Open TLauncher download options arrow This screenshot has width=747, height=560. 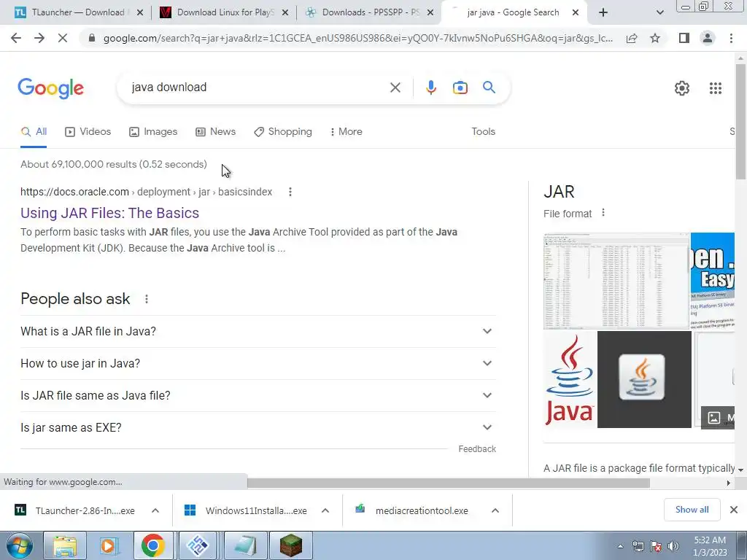(155, 510)
